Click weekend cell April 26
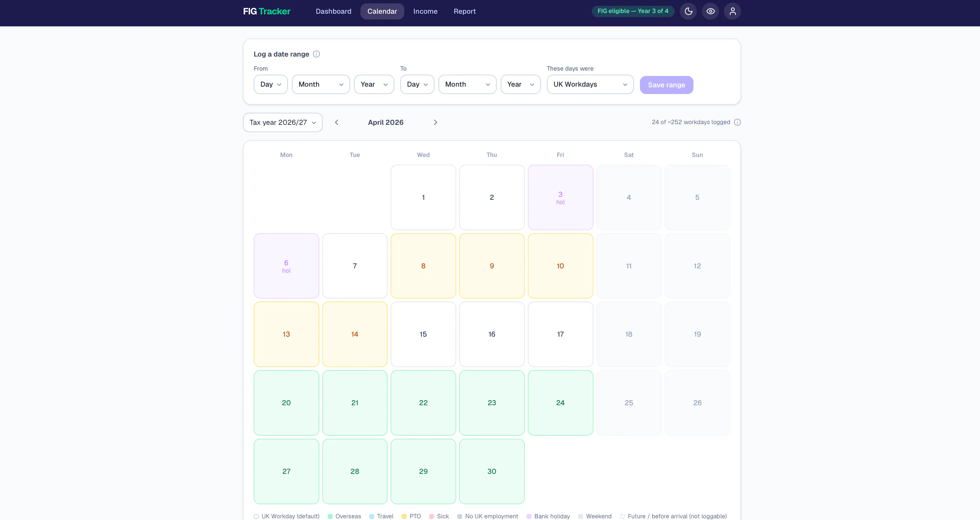Screen dimensions: 980x520 pyautogui.click(x=697, y=403)
